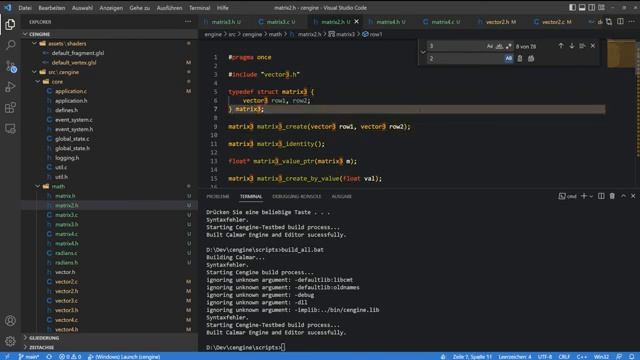The width and height of the screenshot is (640, 360).
Task: Open the Search view in activity bar
Action: click(10, 45)
